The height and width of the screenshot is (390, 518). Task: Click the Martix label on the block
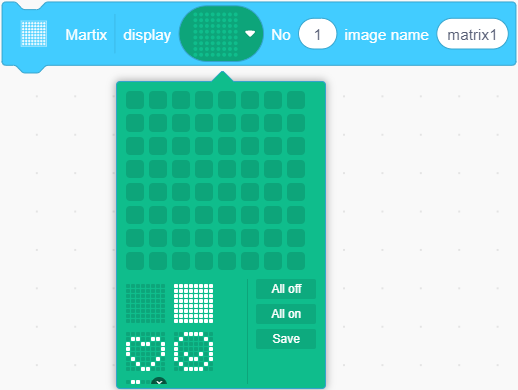click(86, 35)
